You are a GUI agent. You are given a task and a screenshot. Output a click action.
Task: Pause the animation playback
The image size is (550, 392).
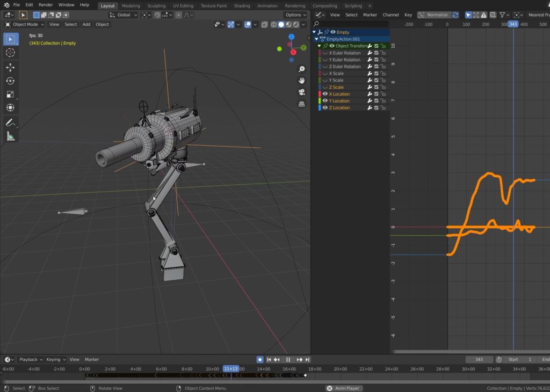coord(288,359)
